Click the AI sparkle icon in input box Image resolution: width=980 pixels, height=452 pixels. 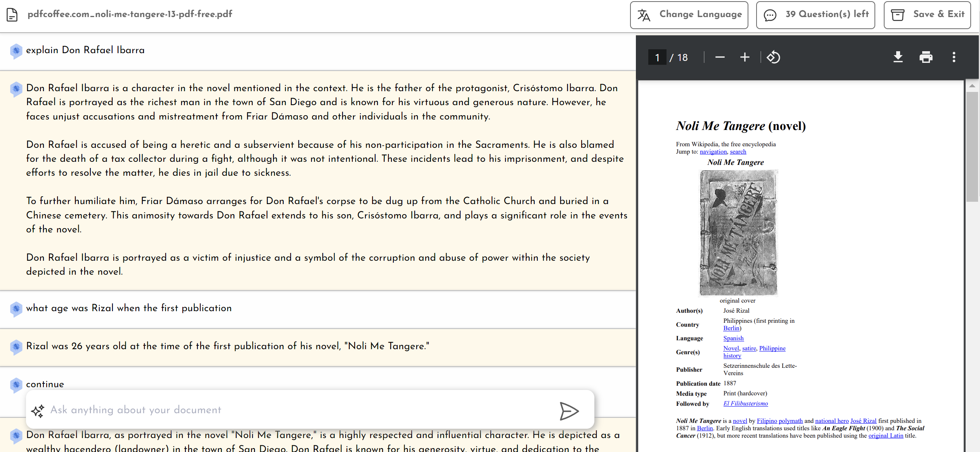click(38, 411)
